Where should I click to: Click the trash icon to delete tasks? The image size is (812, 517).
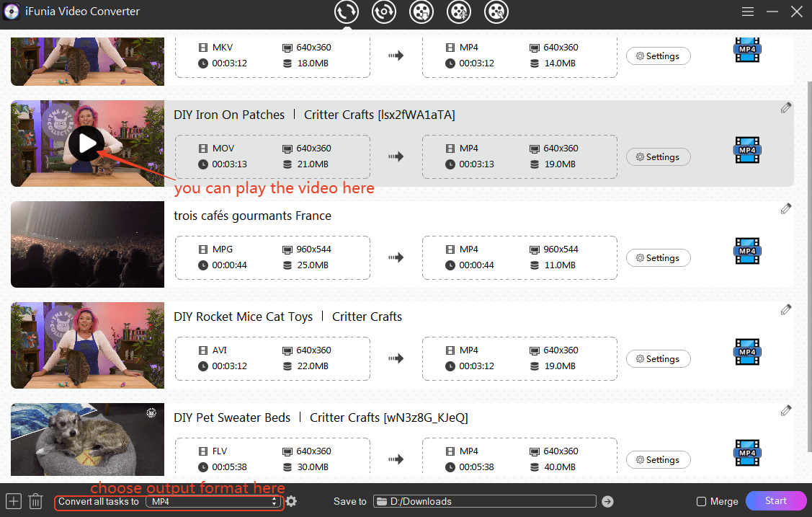click(35, 501)
